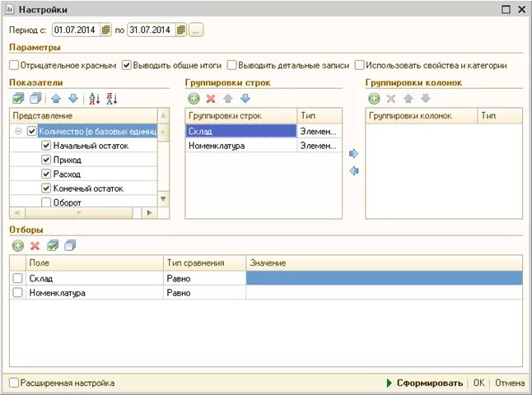Select Склад row in row groupings
The height and width of the screenshot is (395, 532).
[x=241, y=131]
